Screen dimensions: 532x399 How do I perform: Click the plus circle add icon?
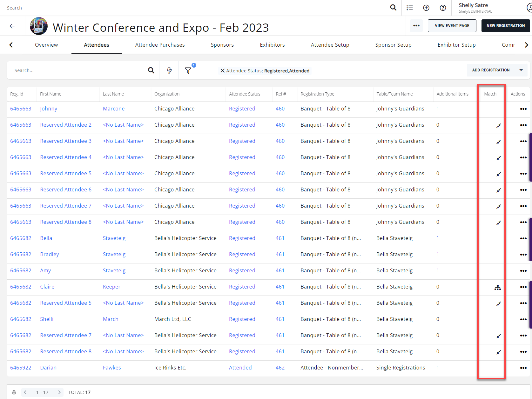point(426,8)
